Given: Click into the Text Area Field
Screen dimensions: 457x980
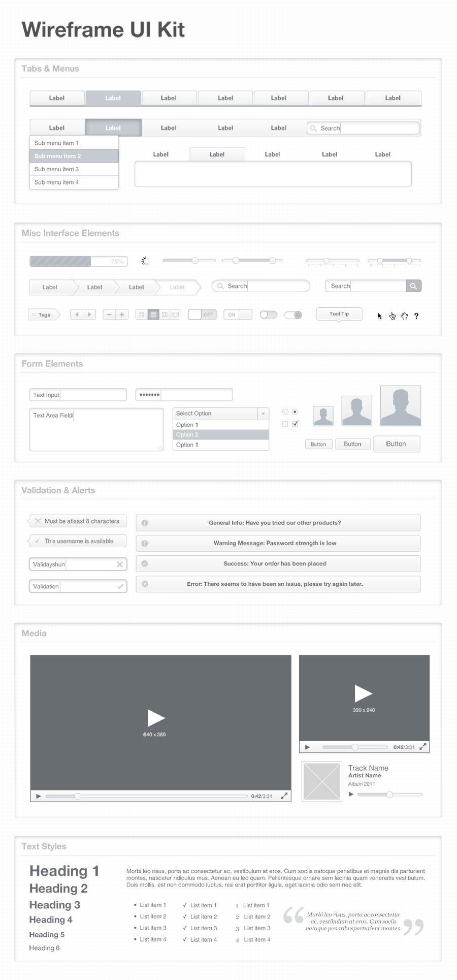Looking at the screenshot, I should (x=96, y=432).
